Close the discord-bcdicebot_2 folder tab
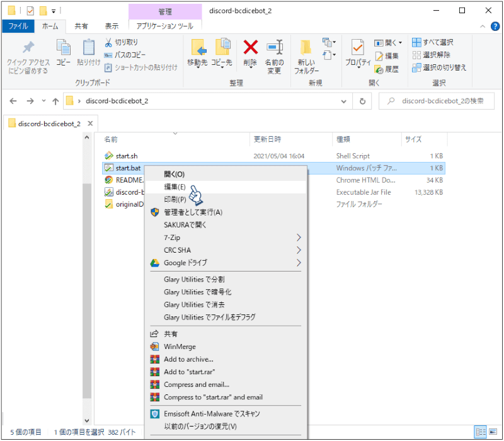Image resolution: width=504 pixels, height=441 pixels. 90,123
